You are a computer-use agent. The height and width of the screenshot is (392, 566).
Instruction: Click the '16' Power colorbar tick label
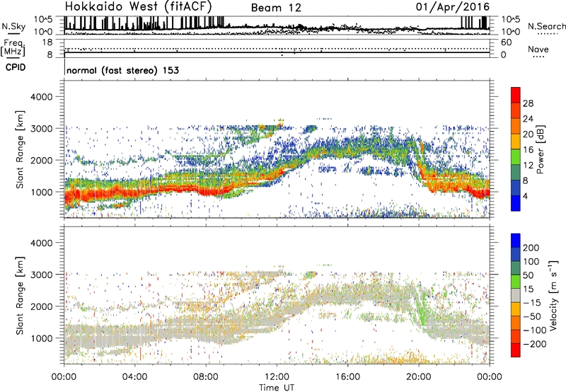click(528, 150)
